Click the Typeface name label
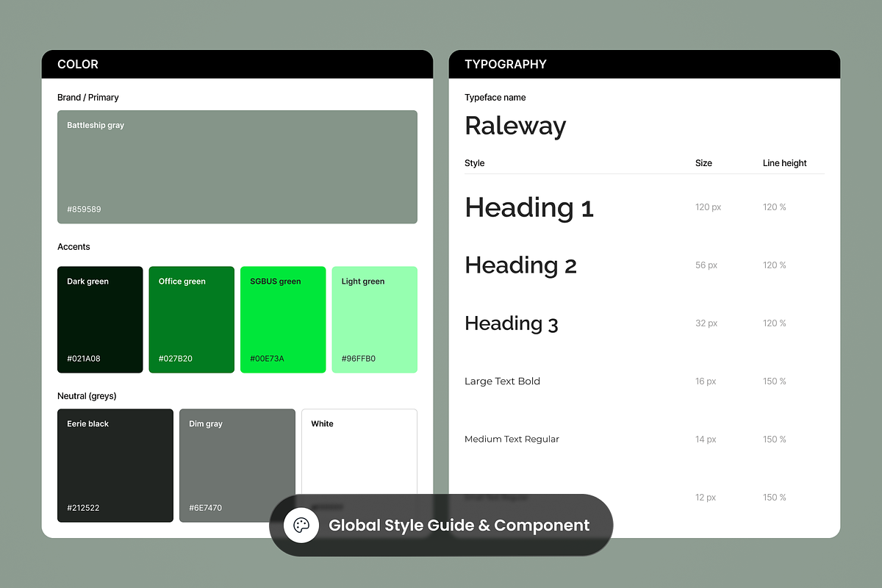Screen dimensions: 882x588 tap(495, 97)
